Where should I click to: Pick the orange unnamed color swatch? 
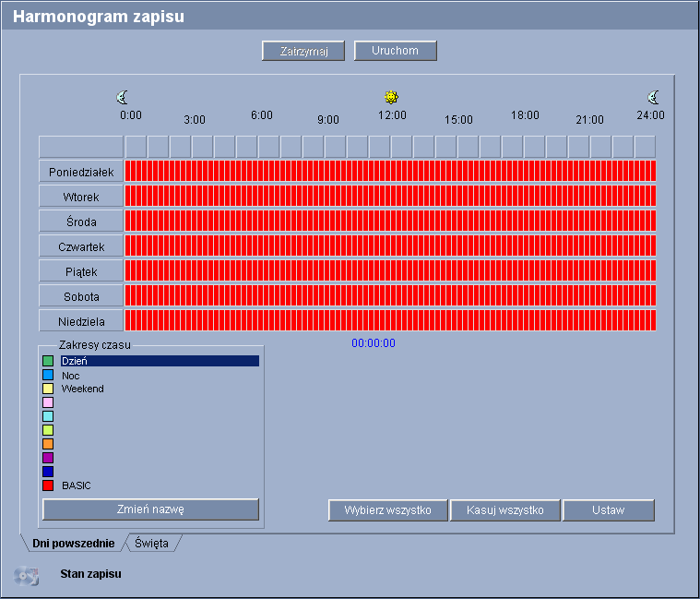point(48,444)
